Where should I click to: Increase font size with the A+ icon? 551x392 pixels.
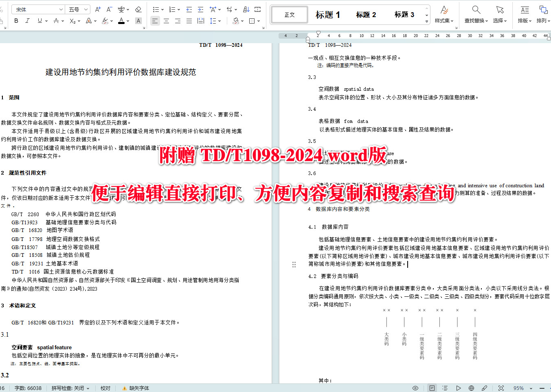(98, 9)
